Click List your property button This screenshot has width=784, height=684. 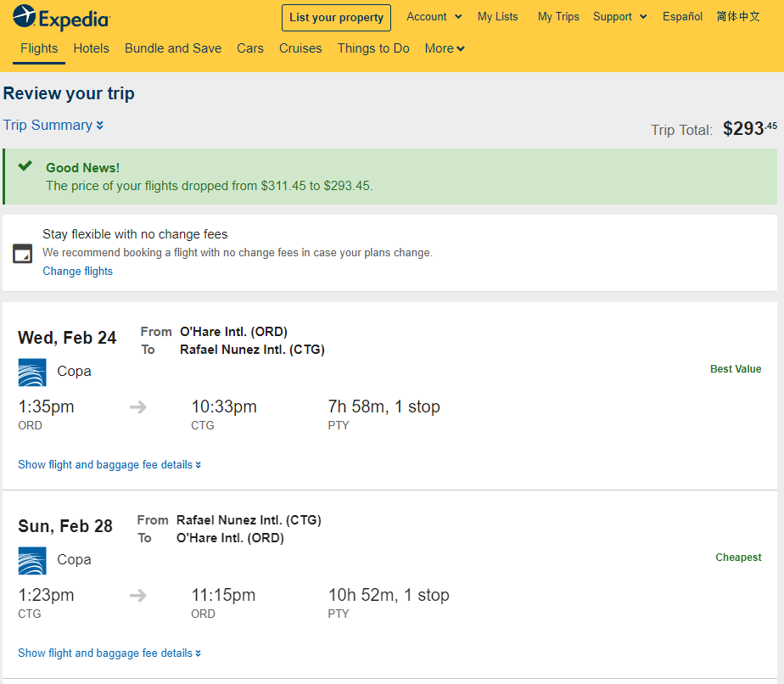(337, 18)
